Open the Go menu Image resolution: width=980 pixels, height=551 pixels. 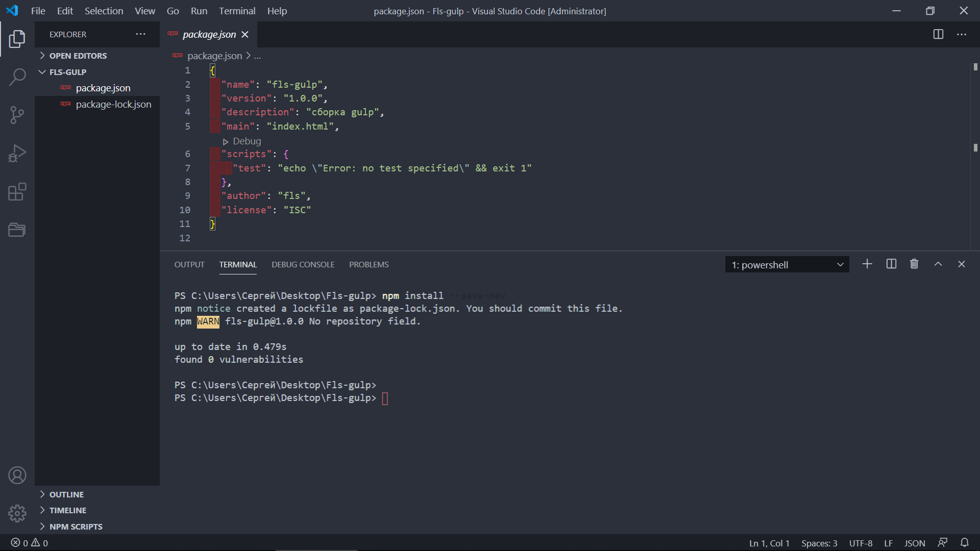(x=173, y=11)
